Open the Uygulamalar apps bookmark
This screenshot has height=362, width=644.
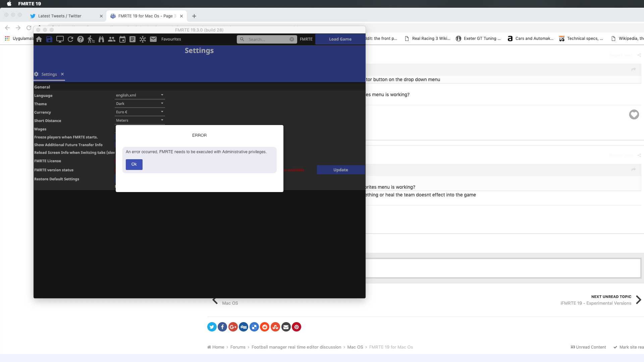click(19, 39)
